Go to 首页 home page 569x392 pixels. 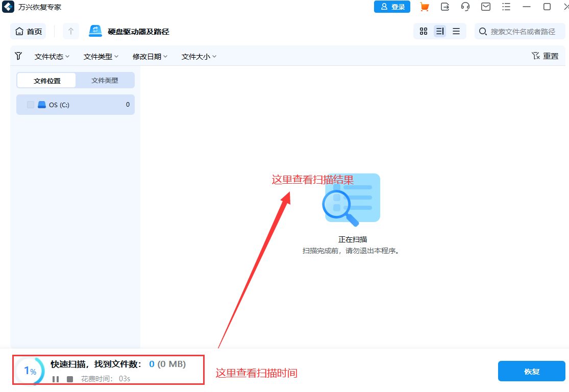pos(28,31)
